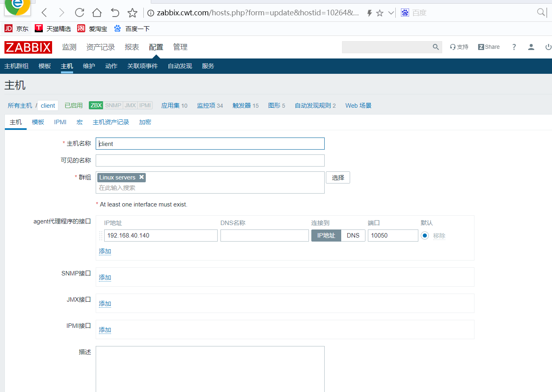Viewport: 552px width, 392px height.
Task: Open 触发器 15 link
Action: [x=246, y=106]
